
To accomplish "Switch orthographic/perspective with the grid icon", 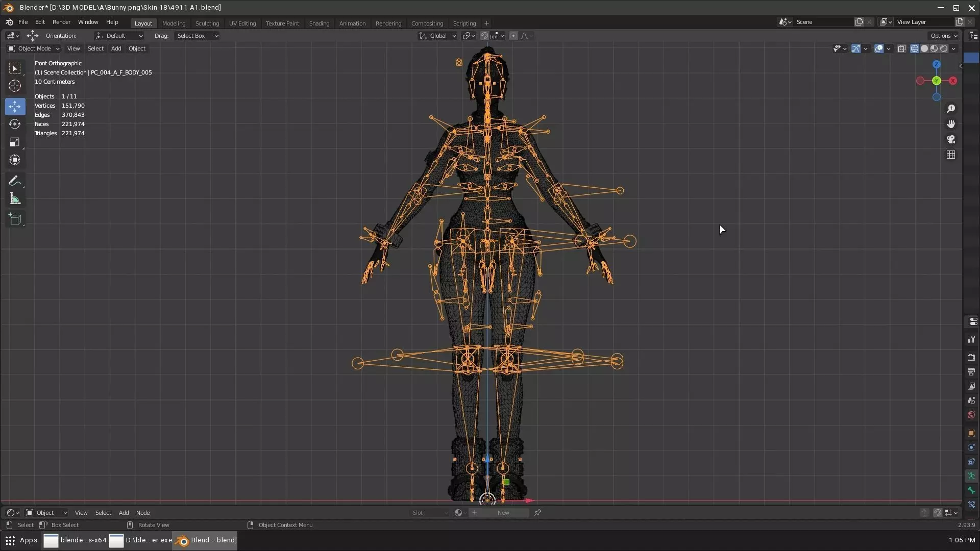I will (951, 155).
